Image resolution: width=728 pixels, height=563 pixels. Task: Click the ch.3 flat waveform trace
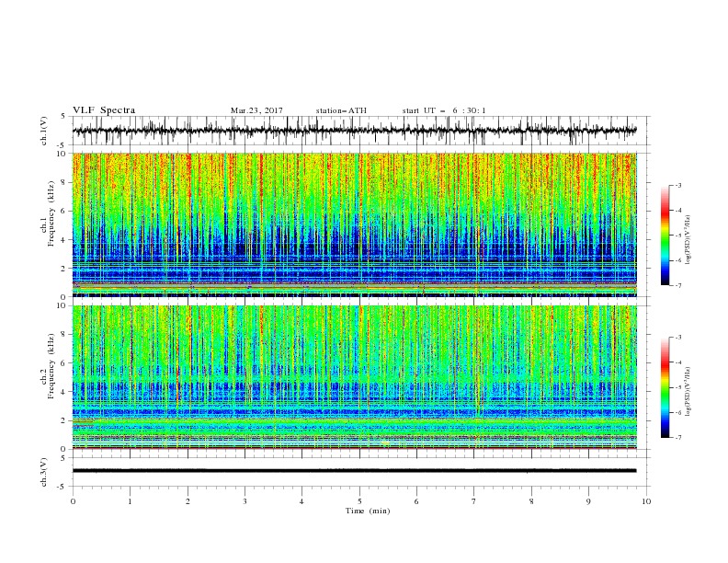pos(354,471)
